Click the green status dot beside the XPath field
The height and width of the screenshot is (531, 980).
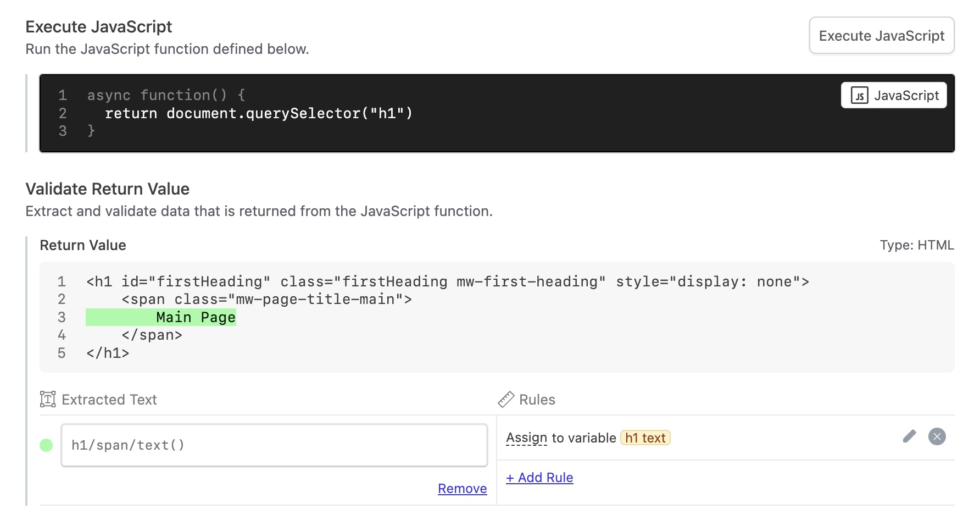tap(46, 445)
